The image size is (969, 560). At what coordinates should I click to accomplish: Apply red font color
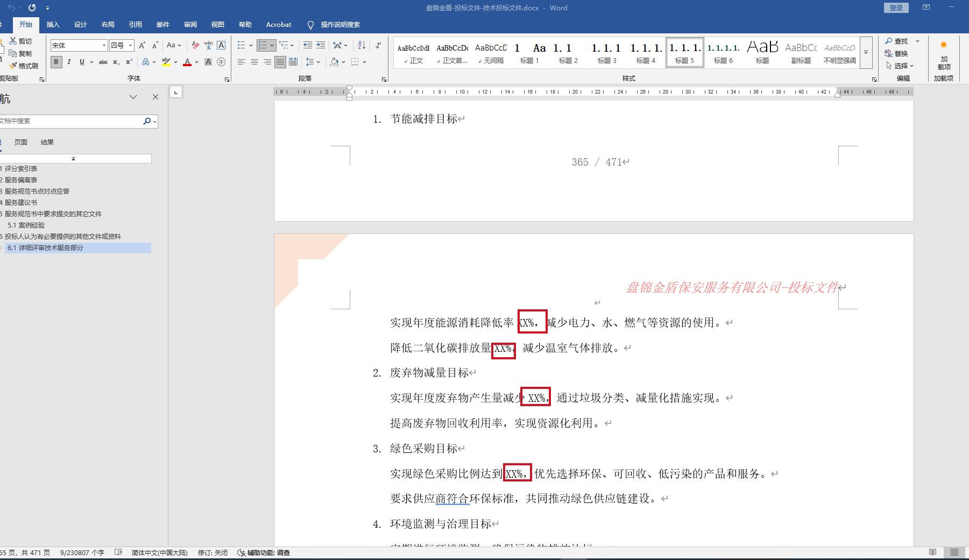(187, 62)
